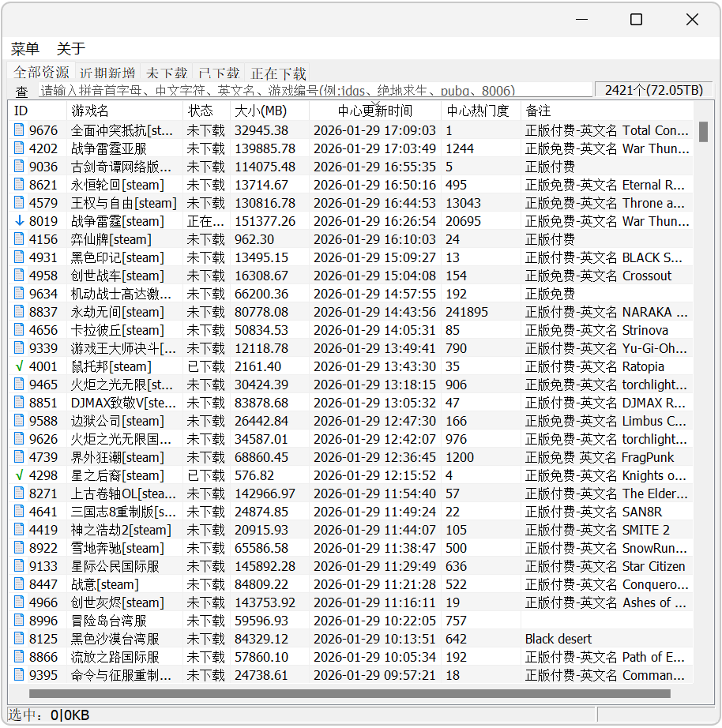This screenshot has height=728, width=722.
Task: Click the document icon for ID 9634
Action: point(19,294)
